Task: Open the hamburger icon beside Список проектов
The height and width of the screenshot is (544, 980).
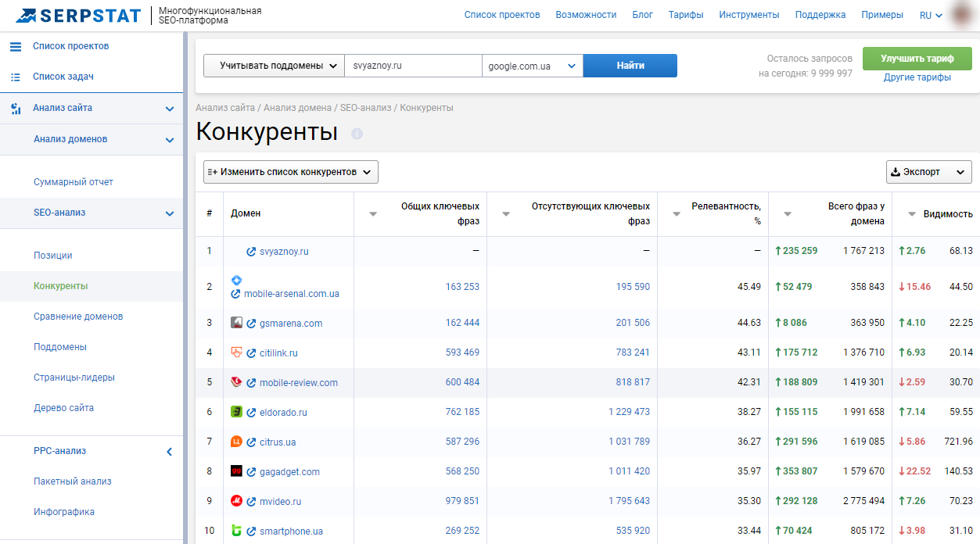Action: click(x=16, y=46)
